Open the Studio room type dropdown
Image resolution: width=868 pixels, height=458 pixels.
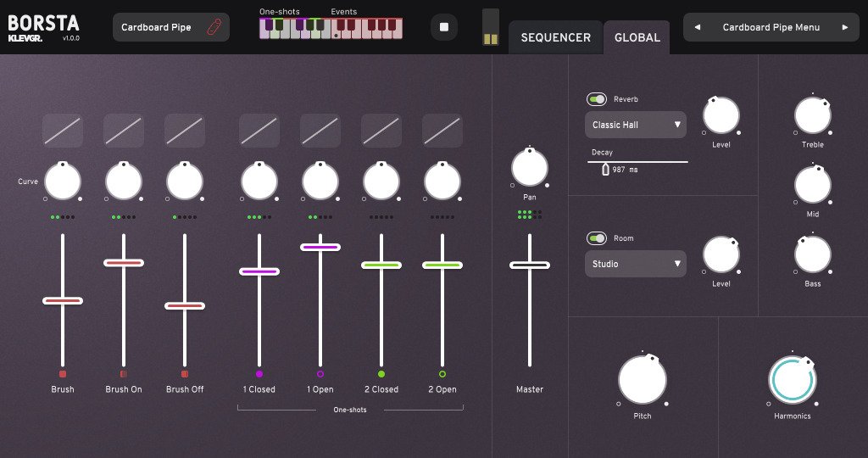[636, 264]
